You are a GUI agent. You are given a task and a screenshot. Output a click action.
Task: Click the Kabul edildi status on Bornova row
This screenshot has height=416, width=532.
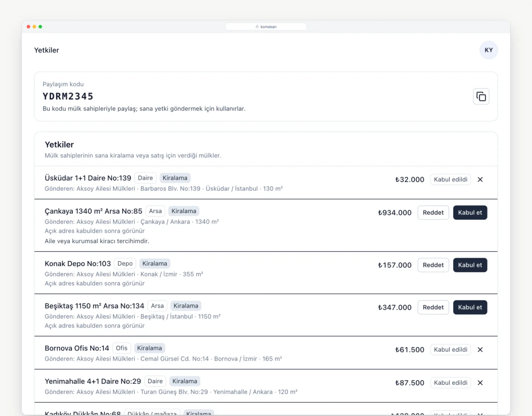pos(451,349)
